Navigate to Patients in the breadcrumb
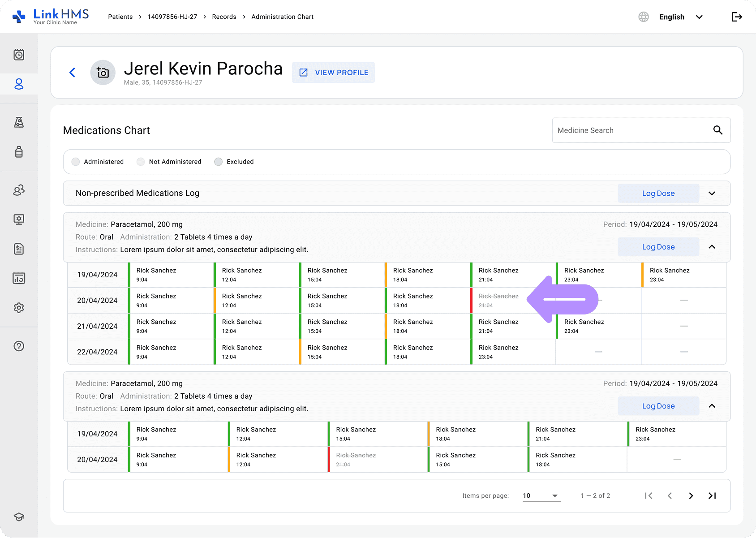756x538 pixels. coord(120,17)
